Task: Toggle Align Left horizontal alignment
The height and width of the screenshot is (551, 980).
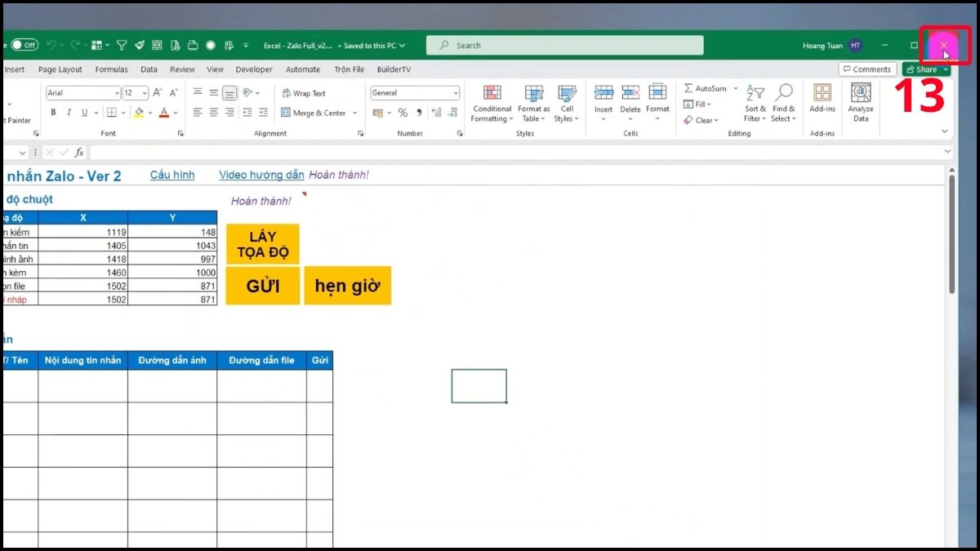Action: (x=198, y=113)
